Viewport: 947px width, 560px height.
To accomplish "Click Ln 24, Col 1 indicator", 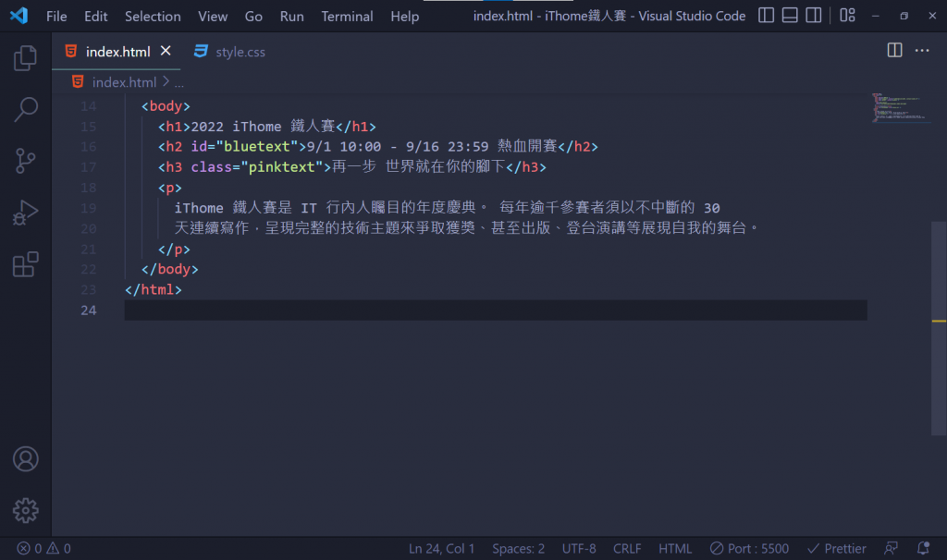I will click(441, 549).
